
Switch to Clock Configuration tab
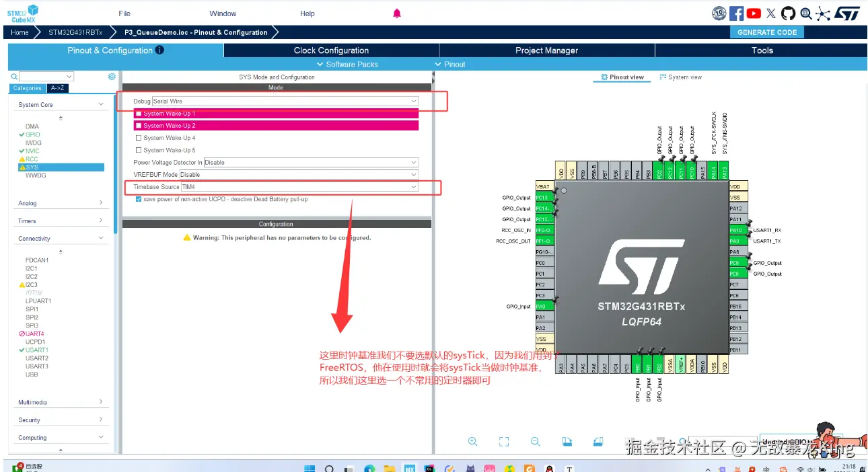pyautogui.click(x=331, y=50)
